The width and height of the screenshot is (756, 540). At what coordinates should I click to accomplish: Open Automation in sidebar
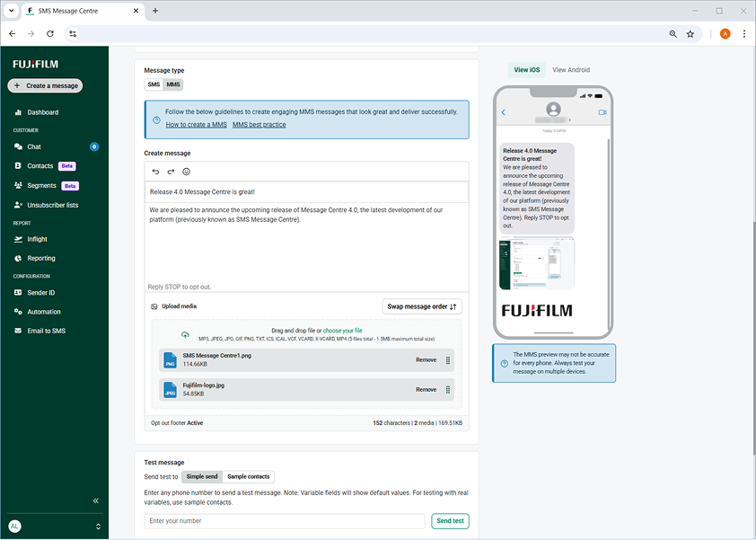44,312
